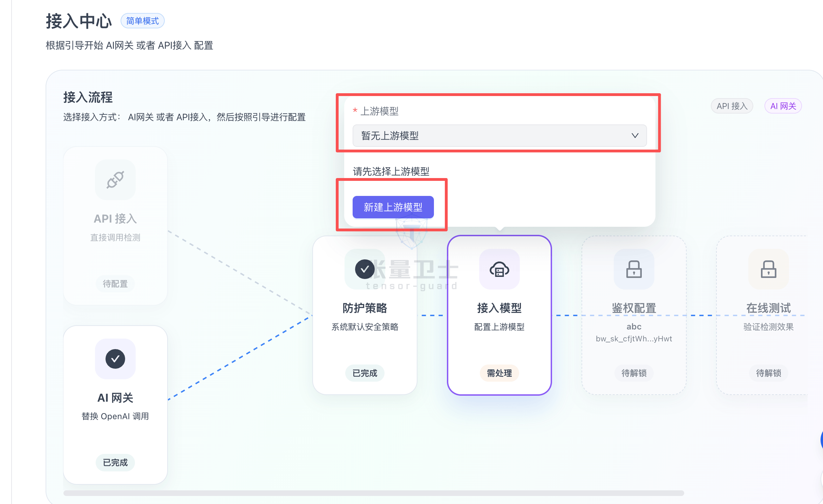Click the 请先选择上游模型 hint text
This screenshot has width=823, height=504.
pyautogui.click(x=391, y=171)
